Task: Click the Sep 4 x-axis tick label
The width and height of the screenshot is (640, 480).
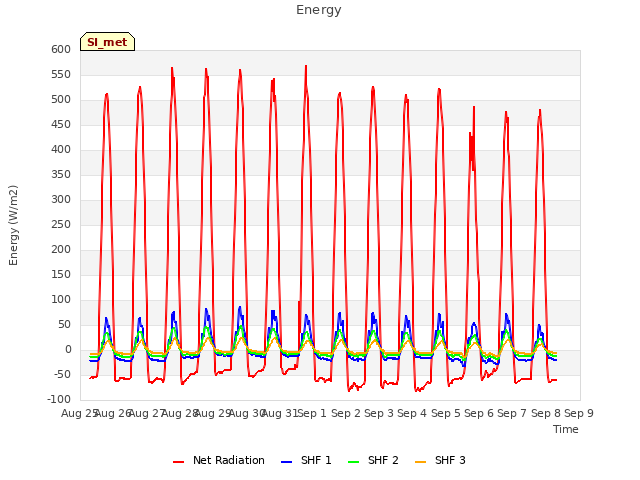Action: pos(412,413)
